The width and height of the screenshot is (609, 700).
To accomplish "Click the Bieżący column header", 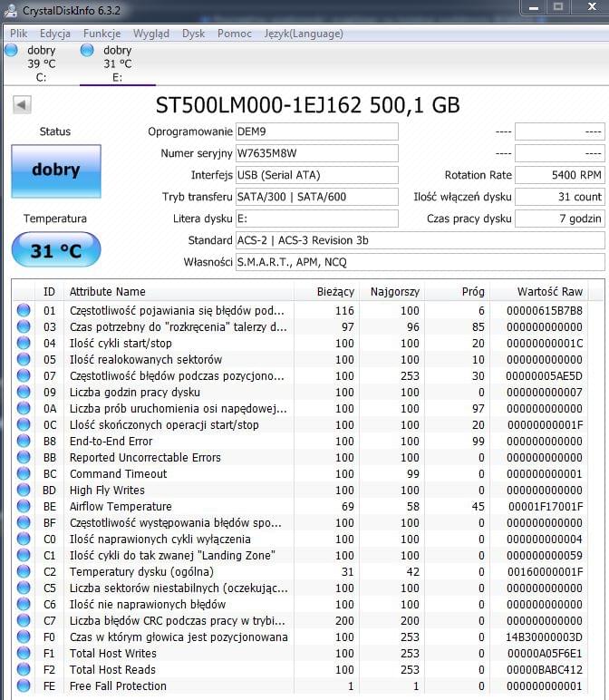I will (326, 292).
